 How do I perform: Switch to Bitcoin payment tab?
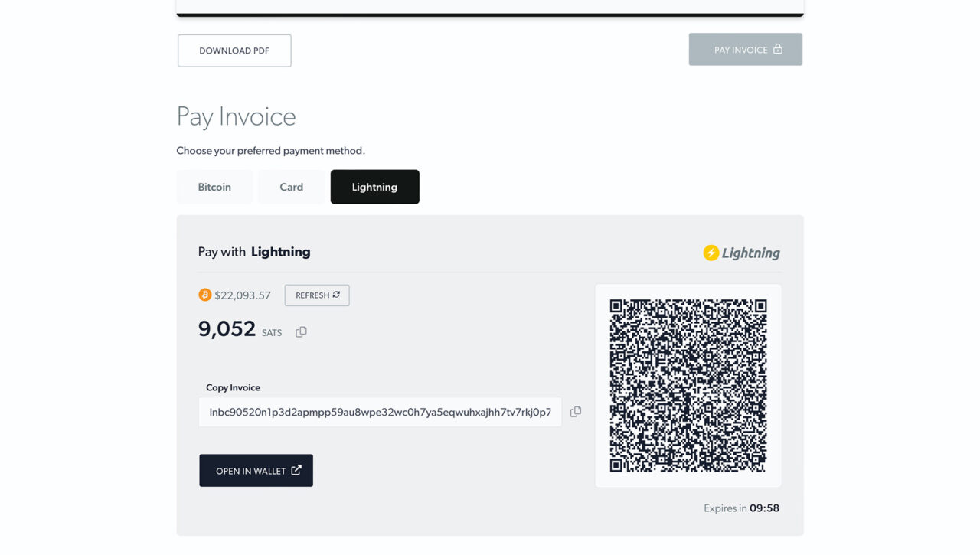(214, 187)
